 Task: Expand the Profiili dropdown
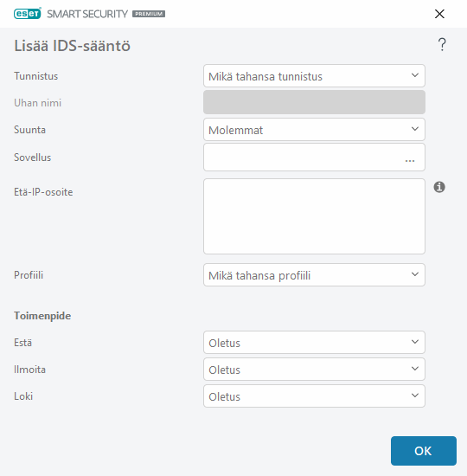click(x=314, y=275)
